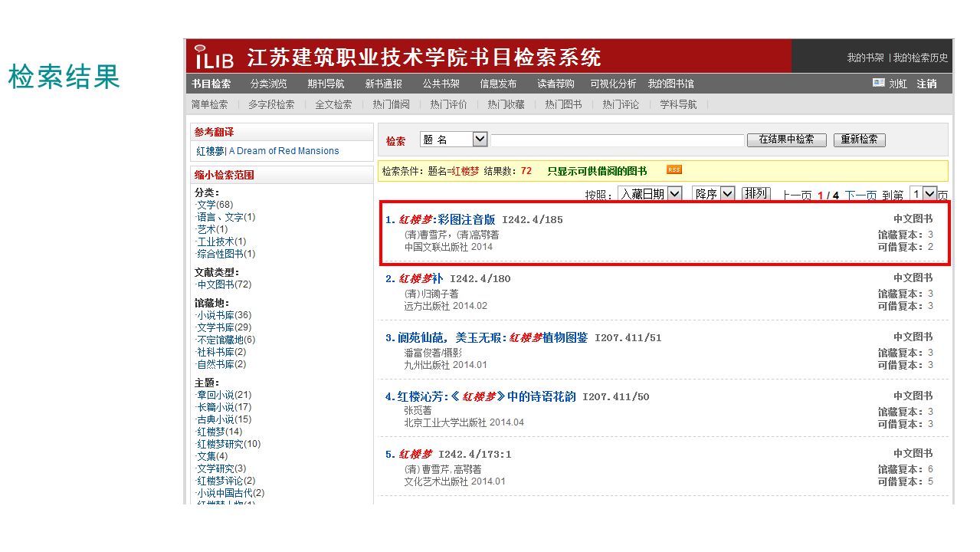Open 读者荐购 in the nav bar
Screen dimensions: 980x552
point(556,84)
